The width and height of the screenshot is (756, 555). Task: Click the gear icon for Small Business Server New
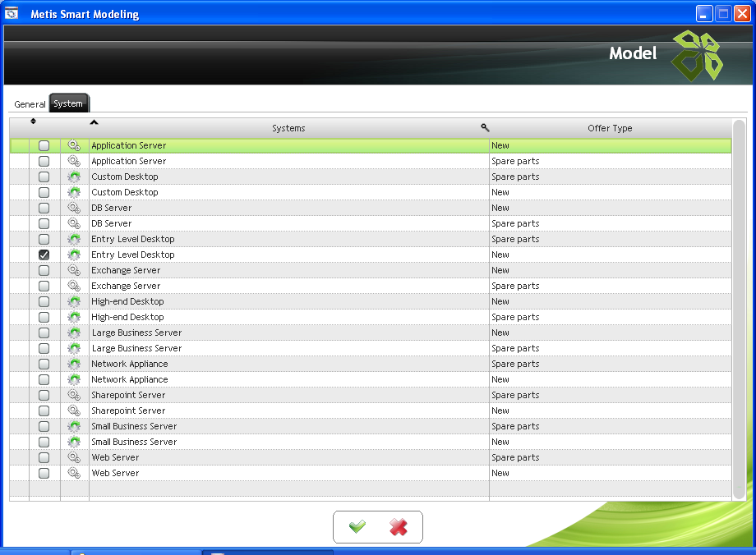tap(74, 442)
